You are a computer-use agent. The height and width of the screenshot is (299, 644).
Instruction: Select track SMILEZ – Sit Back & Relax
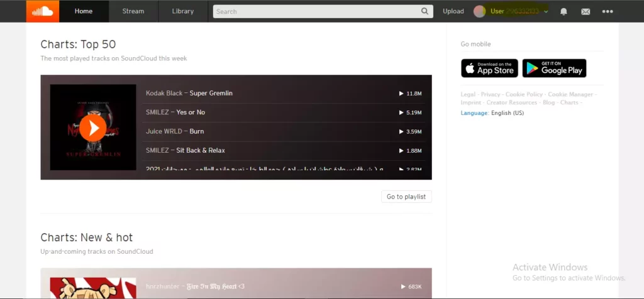[186, 150]
